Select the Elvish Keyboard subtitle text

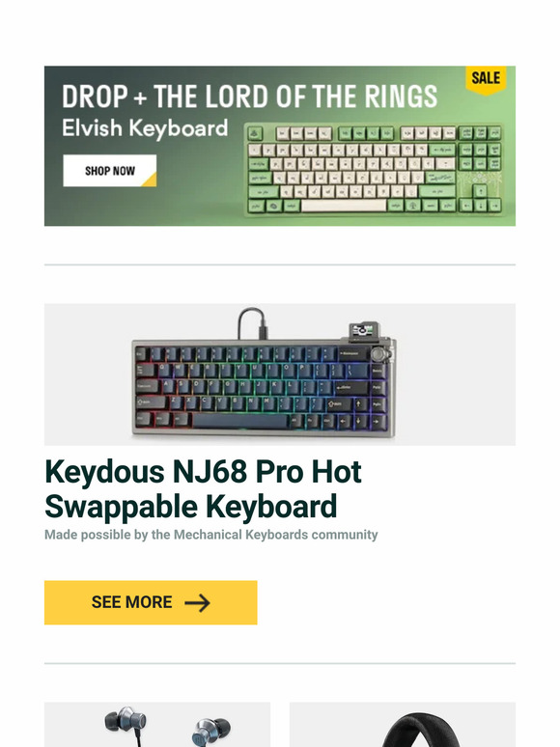coord(145,128)
